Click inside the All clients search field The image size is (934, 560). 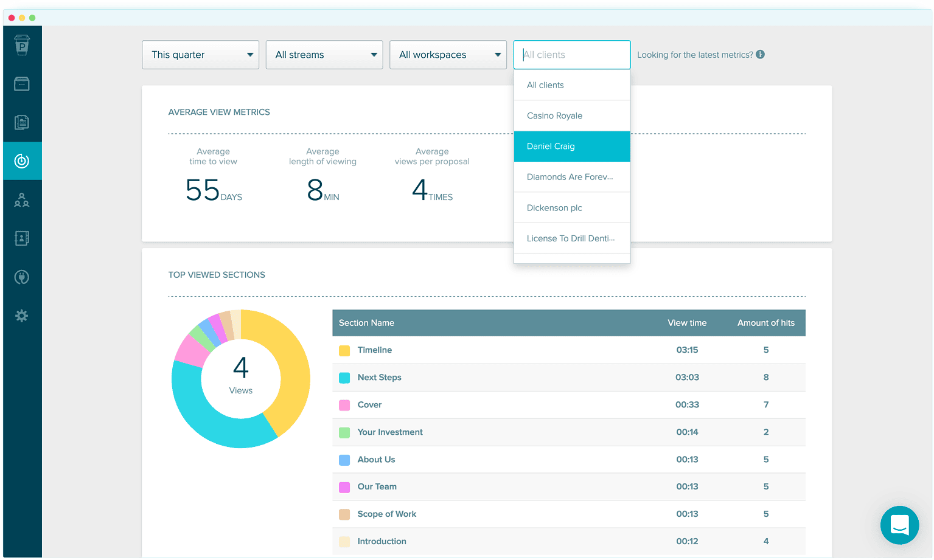point(572,54)
